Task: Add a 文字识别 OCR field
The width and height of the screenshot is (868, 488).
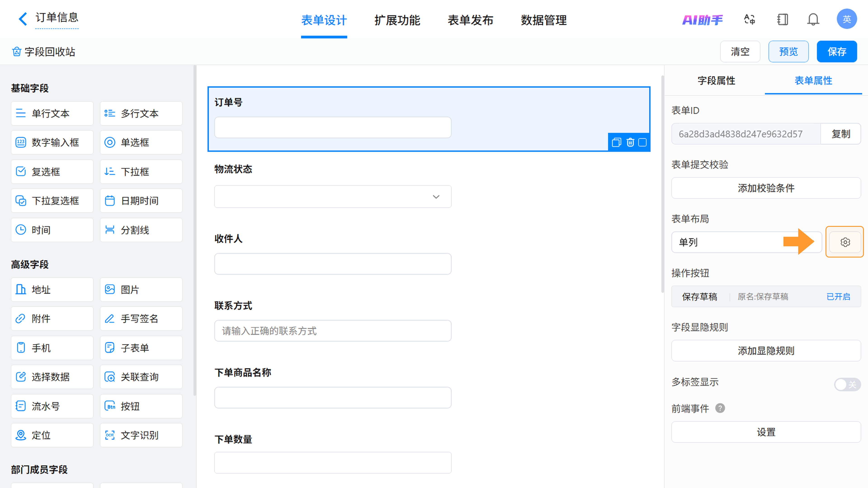Action: [x=141, y=435]
